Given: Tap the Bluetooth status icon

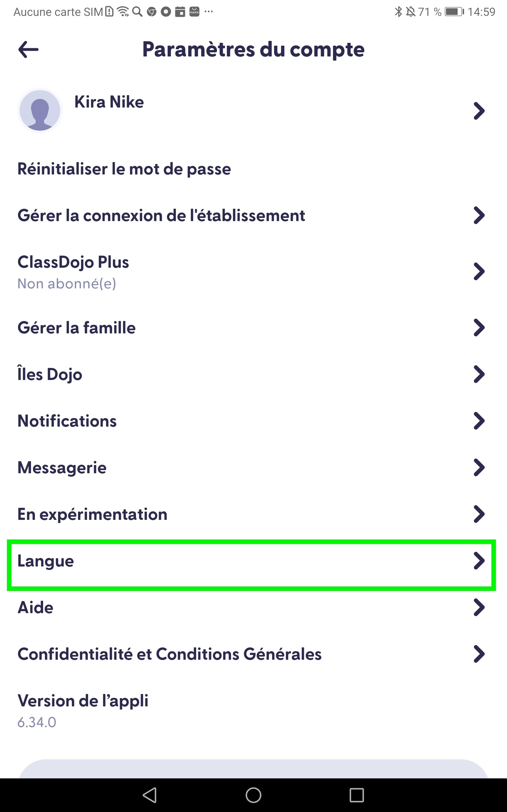Looking at the screenshot, I should [398, 12].
